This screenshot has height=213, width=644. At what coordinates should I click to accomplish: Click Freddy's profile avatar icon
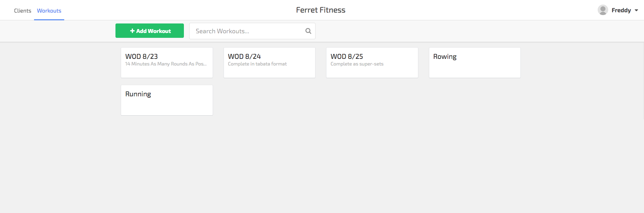tap(603, 10)
